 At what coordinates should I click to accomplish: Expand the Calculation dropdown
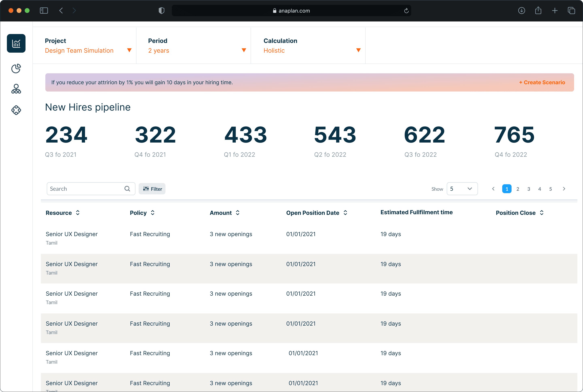pyautogui.click(x=358, y=50)
